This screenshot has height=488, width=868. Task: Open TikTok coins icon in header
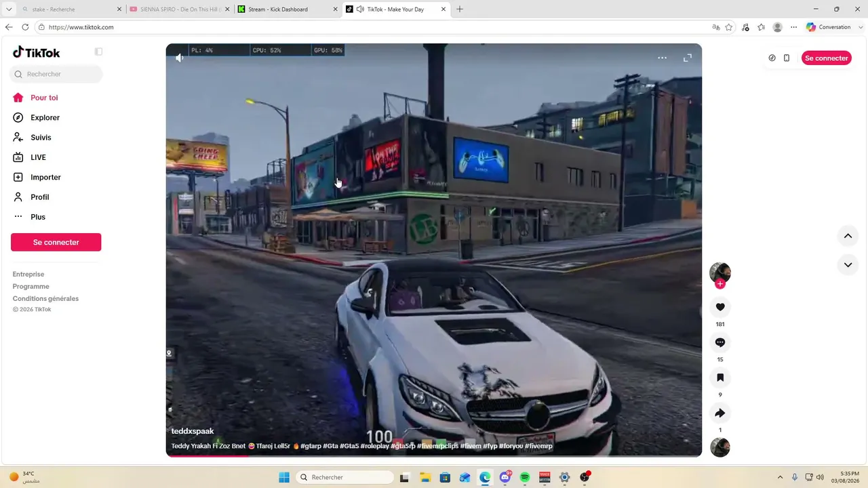[x=772, y=58]
